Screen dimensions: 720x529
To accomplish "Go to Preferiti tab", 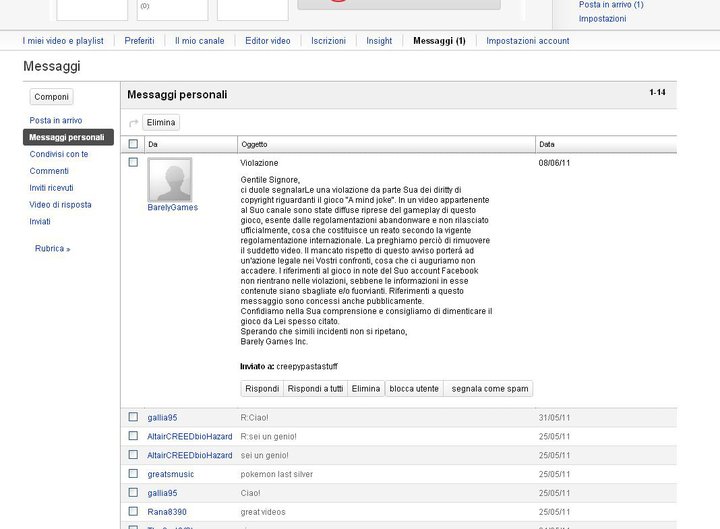I will (140, 41).
